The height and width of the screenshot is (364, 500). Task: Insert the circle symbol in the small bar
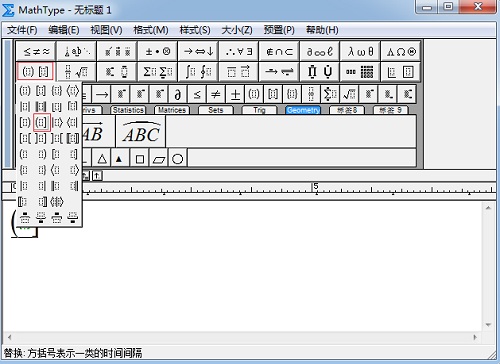pyautogui.click(x=178, y=159)
